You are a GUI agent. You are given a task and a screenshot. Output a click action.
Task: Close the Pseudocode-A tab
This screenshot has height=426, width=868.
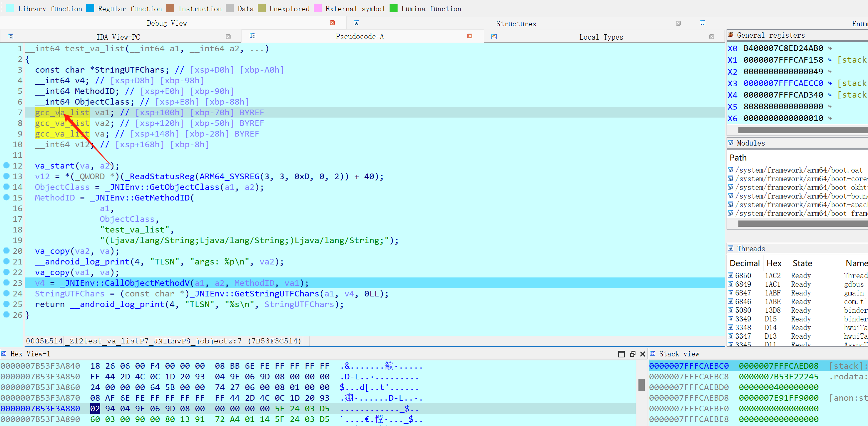pyautogui.click(x=470, y=36)
